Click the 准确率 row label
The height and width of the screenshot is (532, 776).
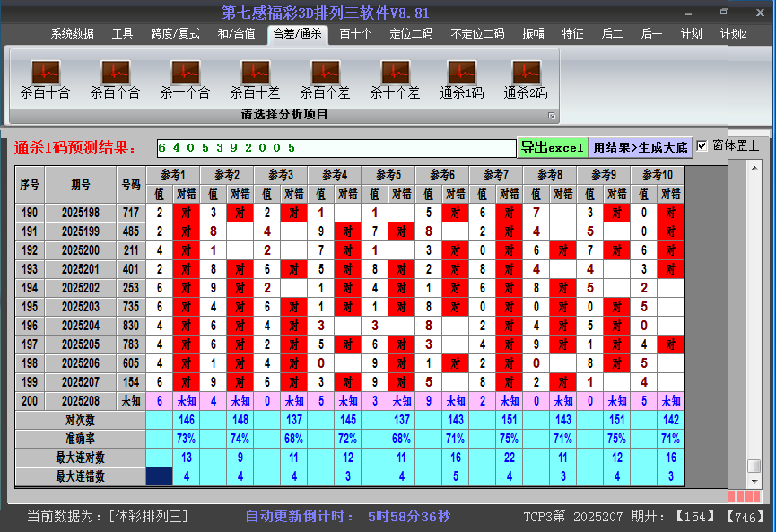(x=80, y=439)
